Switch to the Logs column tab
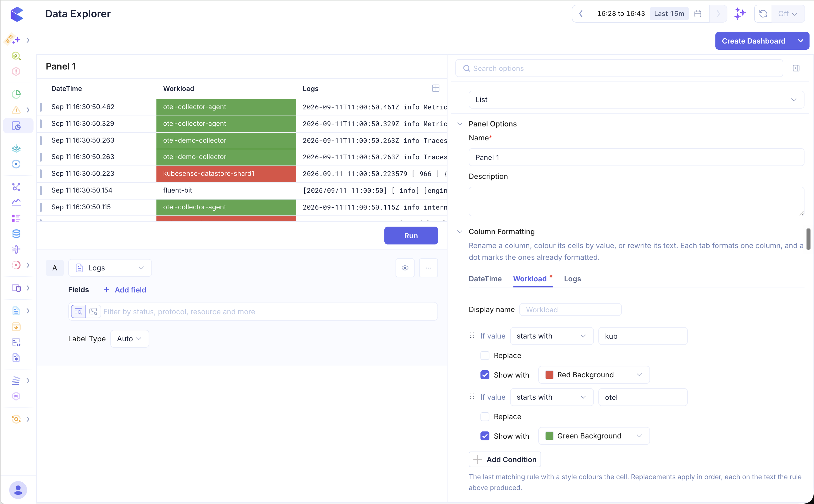This screenshot has height=504, width=814. [572, 279]
